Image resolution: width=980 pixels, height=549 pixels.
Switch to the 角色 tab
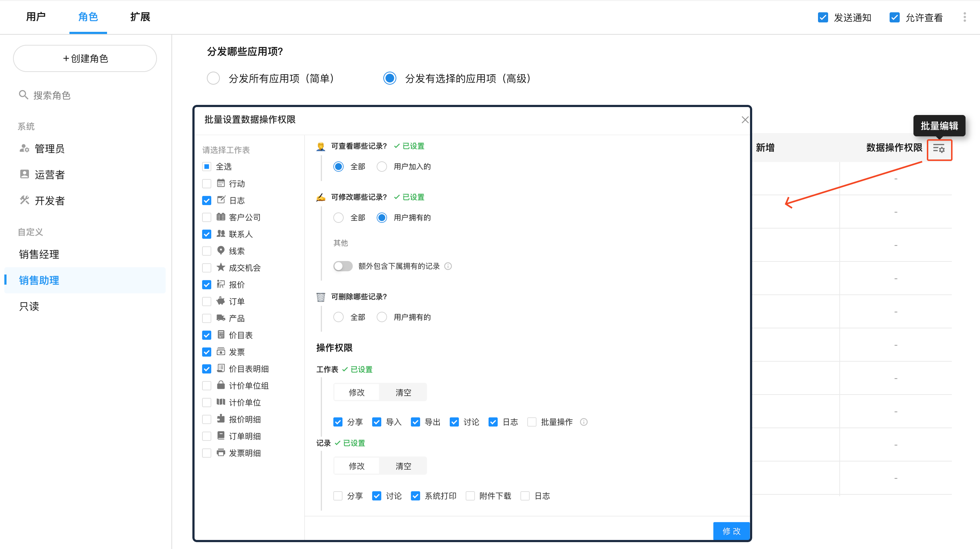[x=88, y=17]
